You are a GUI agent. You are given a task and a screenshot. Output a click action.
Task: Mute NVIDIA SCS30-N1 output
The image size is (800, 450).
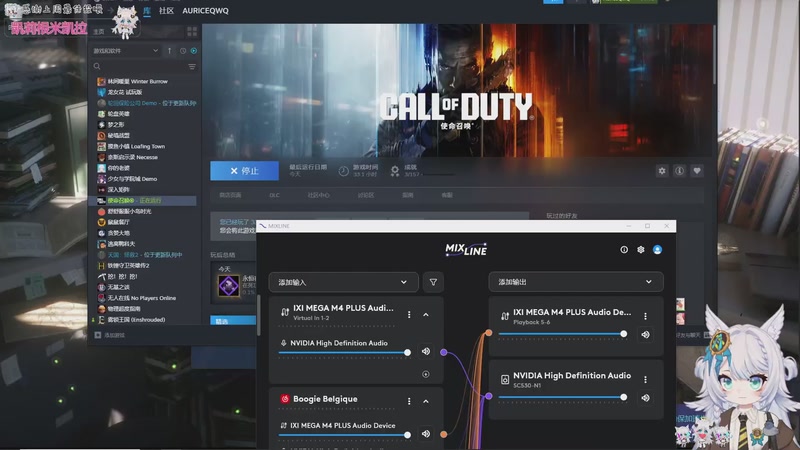(645, 398)
